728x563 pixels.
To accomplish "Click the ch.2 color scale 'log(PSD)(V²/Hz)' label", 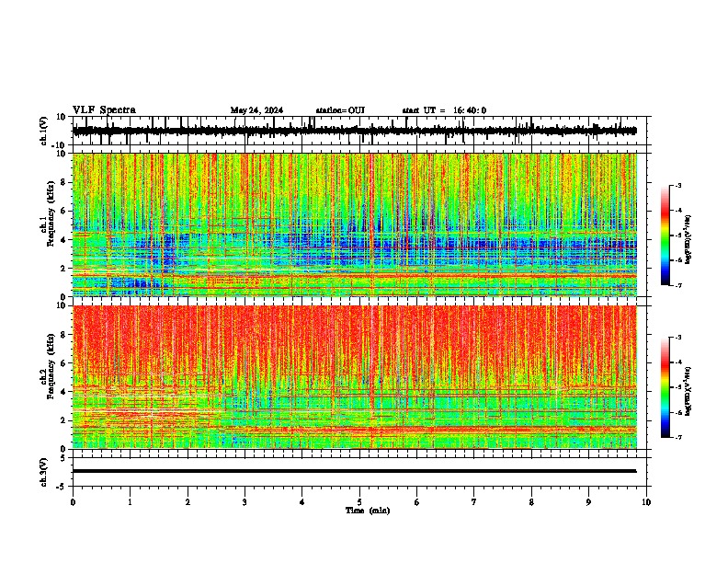I will pyautogui.click(x=688, y=391).
